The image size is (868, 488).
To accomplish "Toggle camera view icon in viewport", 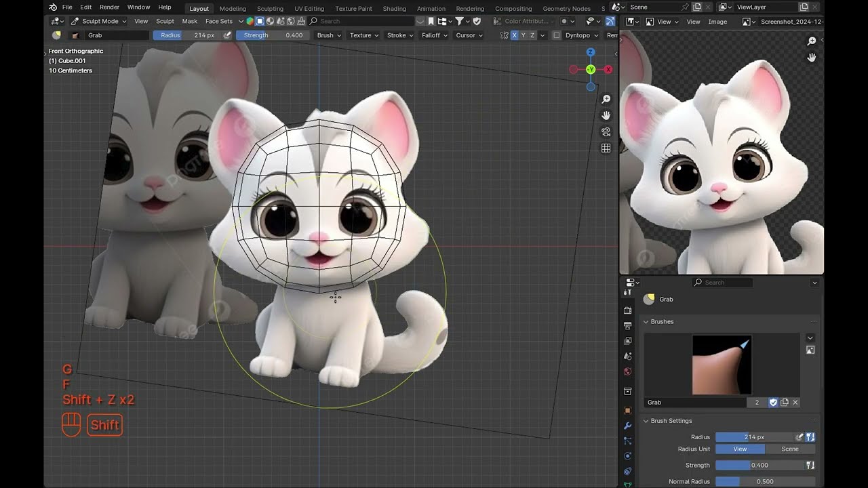I will (x=606, y=132).
